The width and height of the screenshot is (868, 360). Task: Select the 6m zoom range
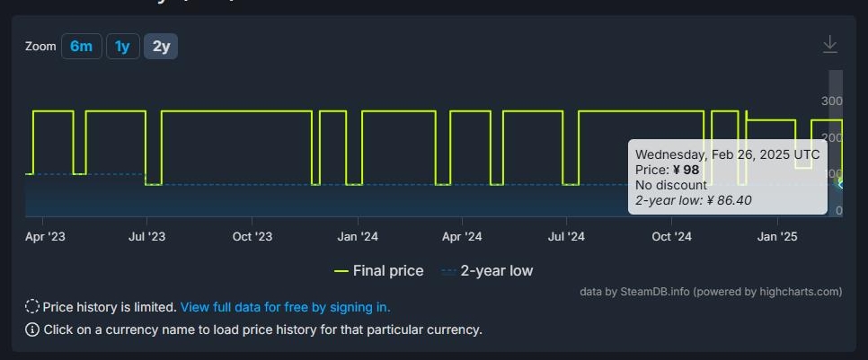point(82,47)
